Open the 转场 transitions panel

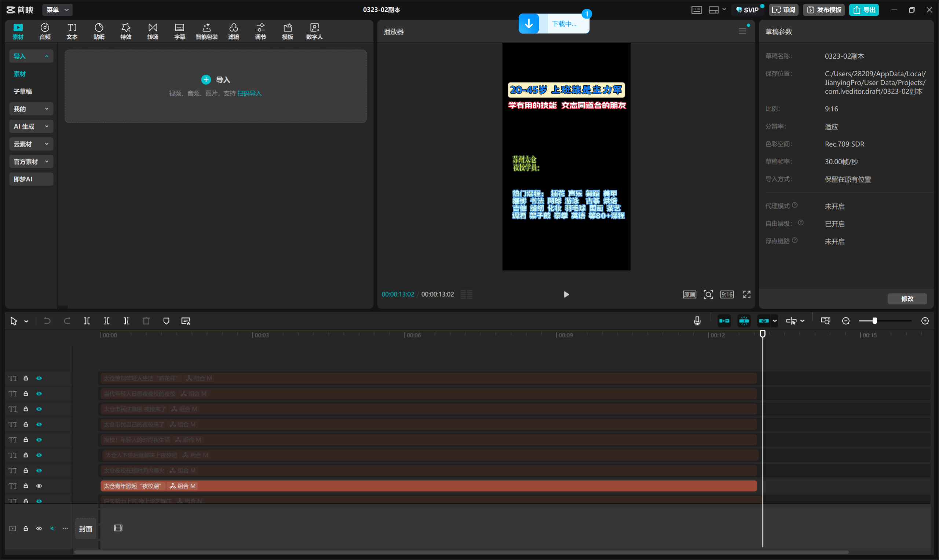[x=153, y=31]
